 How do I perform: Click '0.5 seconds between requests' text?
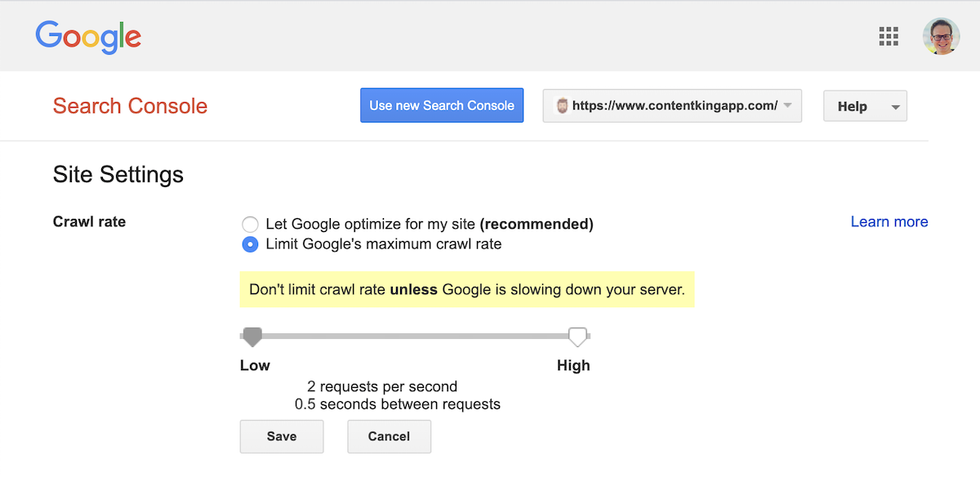point(398,404)
